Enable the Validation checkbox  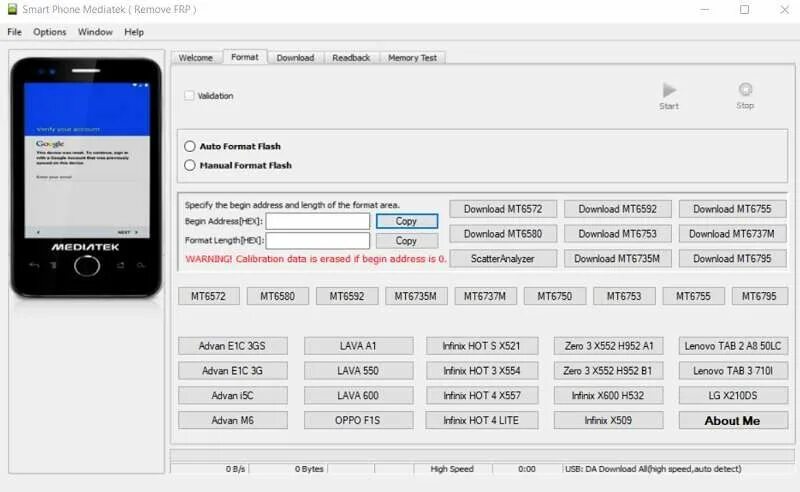[x=189, y=95]
